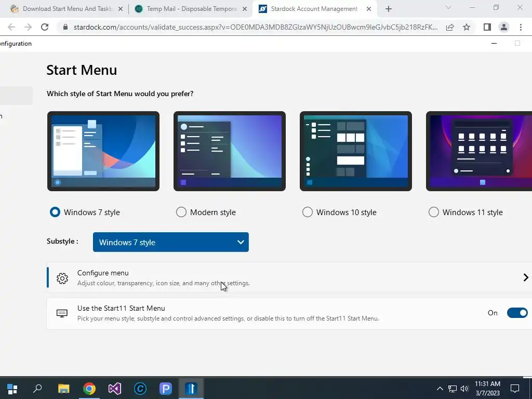Bookmark this page with the star icon

[467, 27]
